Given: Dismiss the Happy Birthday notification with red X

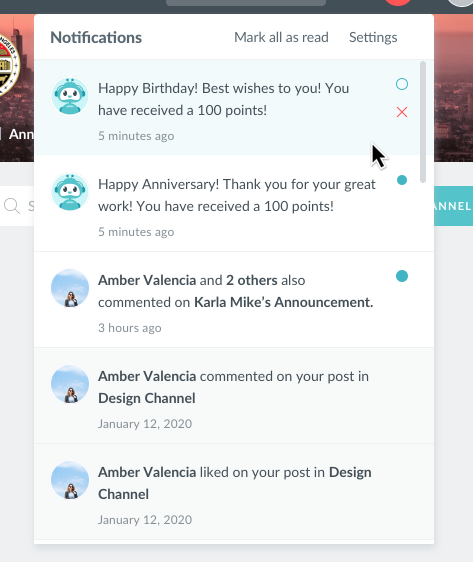Looking at the screenshot, I should coord(402,112).
